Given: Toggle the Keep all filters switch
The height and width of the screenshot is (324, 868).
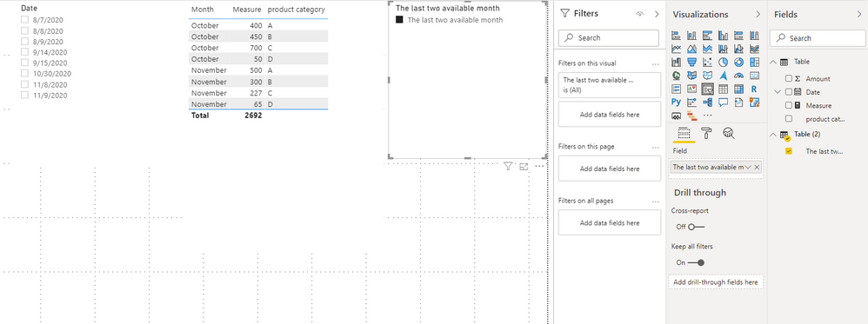Looking at the screenshot, I should coord(697,262).
